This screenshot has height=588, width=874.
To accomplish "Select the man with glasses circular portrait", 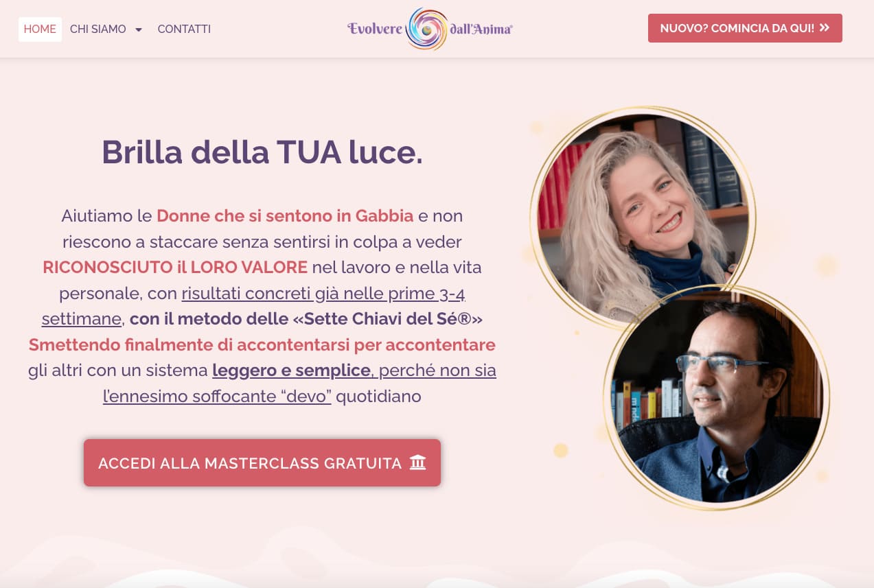I will (717, 397).
